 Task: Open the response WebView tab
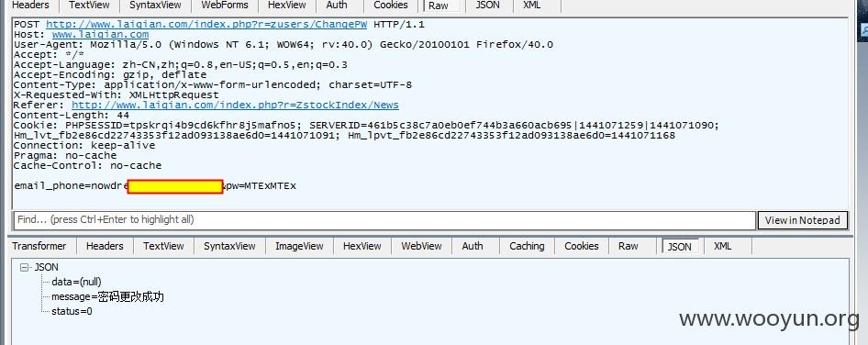421,246
